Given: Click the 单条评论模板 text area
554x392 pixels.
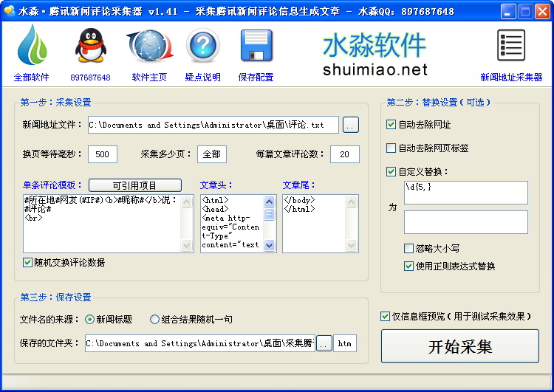Looking at the screenshot, I should click(102, 224).
